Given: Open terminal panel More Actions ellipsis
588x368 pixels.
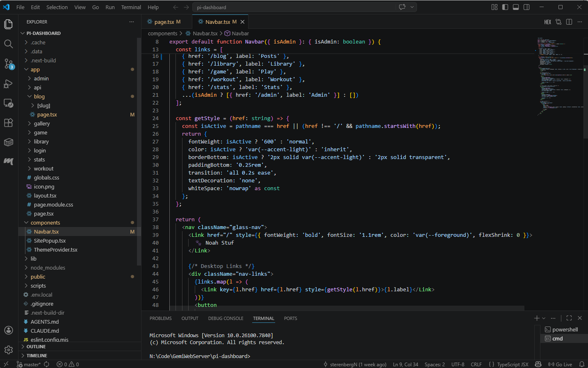Looking at the screenshot, I should point(553,318).
